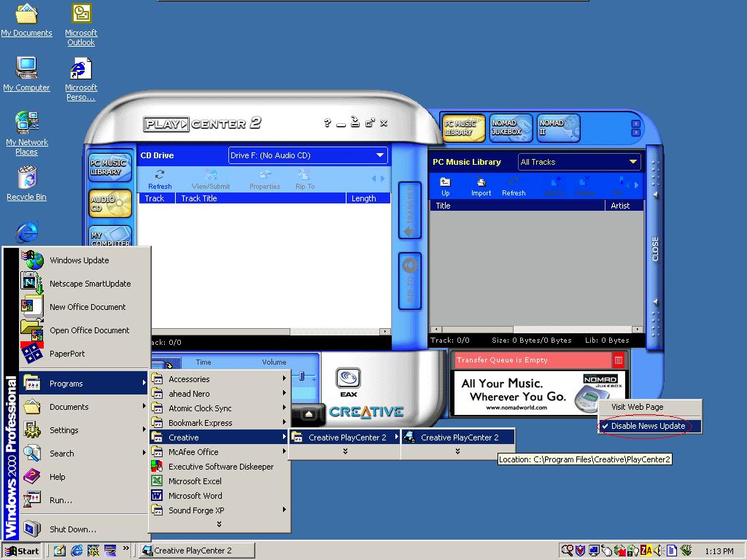
Task: Open My Network Places desktop icon
Action: 27,134
